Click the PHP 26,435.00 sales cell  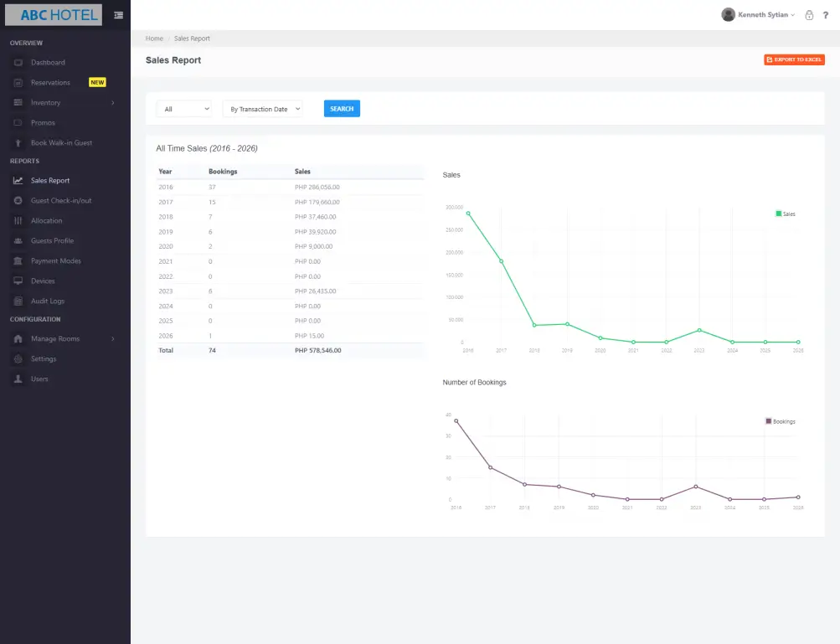[x=316, y=291]
